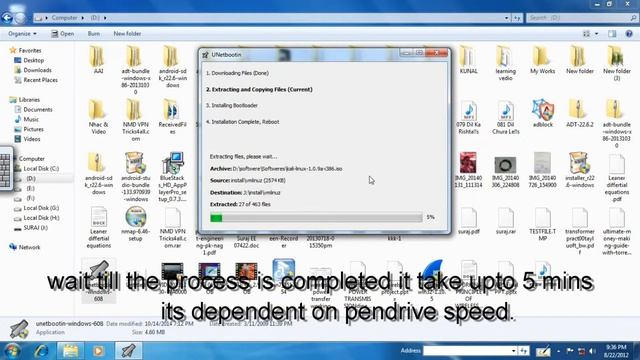
Task: Select Local Disk (C:) in navigation pane
Action: tap(37, 169)
